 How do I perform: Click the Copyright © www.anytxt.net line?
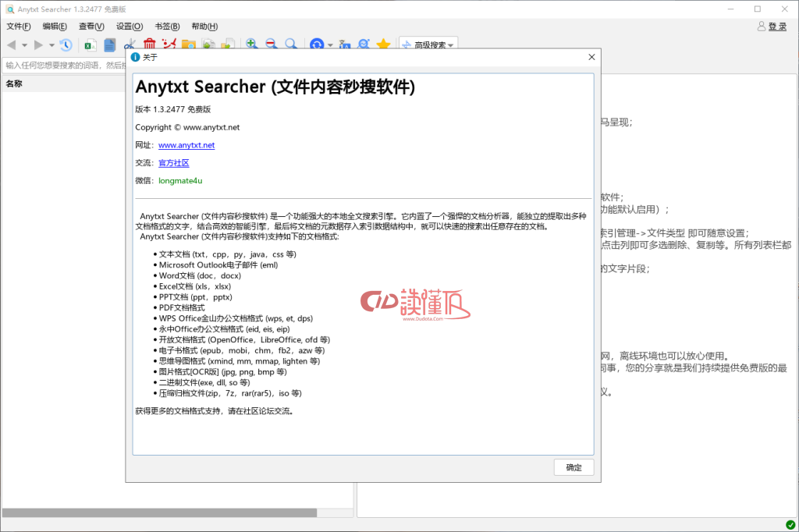pyautogui.click(x=187, y=127)
